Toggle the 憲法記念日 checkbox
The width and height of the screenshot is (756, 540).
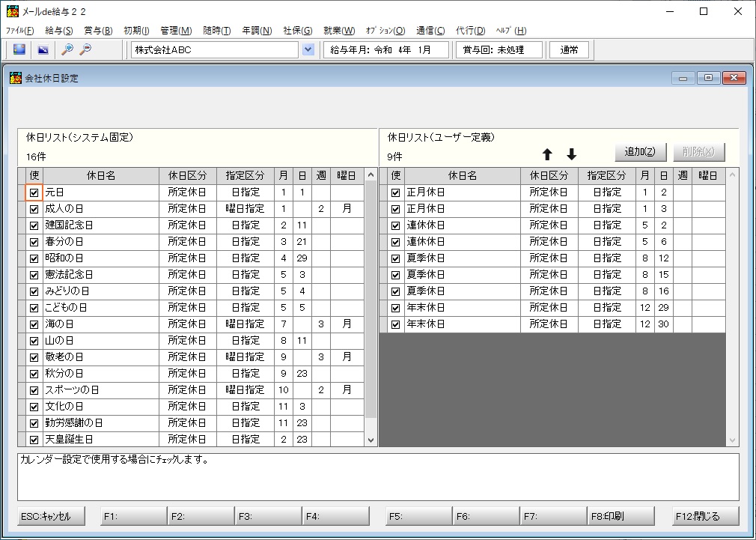[x=34, y=275]
